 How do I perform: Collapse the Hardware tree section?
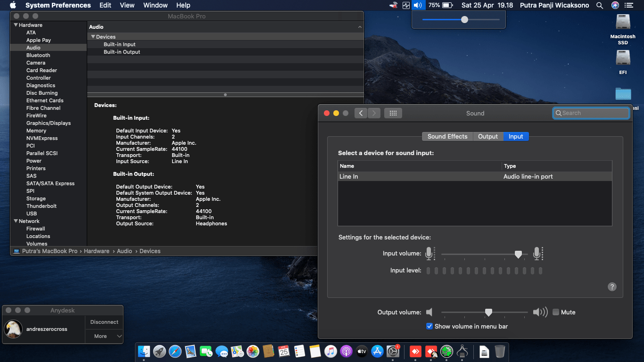pyautogui.click(x=16, y=25)
